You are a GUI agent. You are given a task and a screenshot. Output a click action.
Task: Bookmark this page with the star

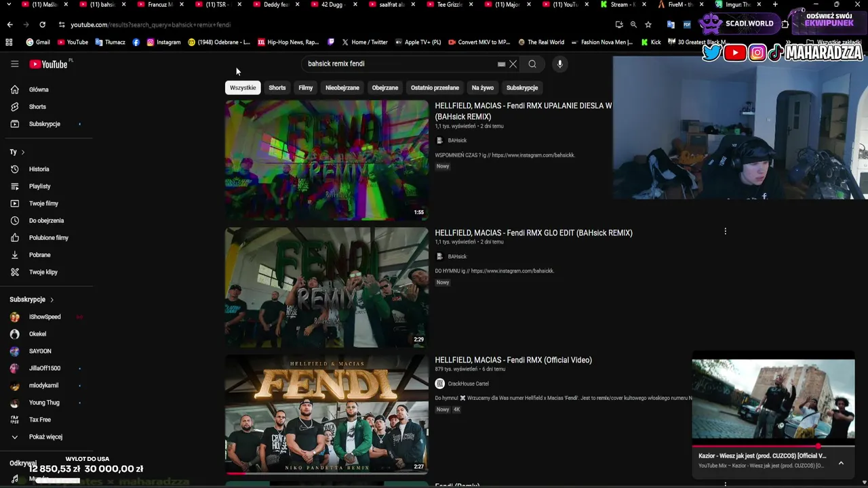pos(648,24)
